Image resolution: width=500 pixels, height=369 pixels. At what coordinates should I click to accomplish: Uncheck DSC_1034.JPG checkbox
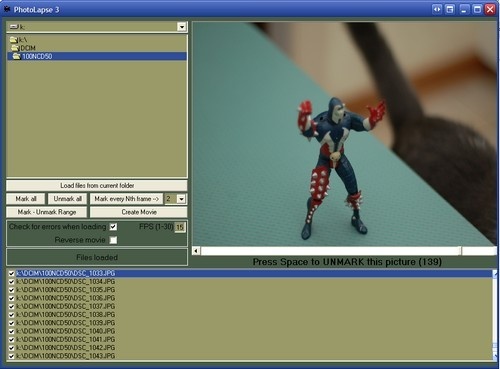[11, 282]
